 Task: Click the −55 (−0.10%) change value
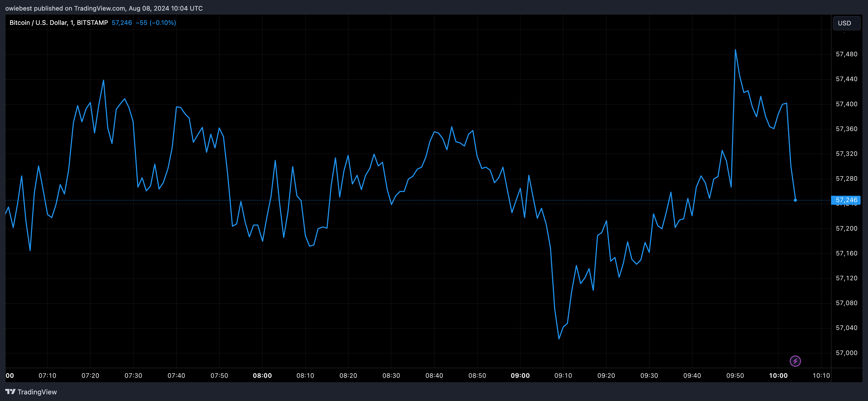click(x=156, y=22)
